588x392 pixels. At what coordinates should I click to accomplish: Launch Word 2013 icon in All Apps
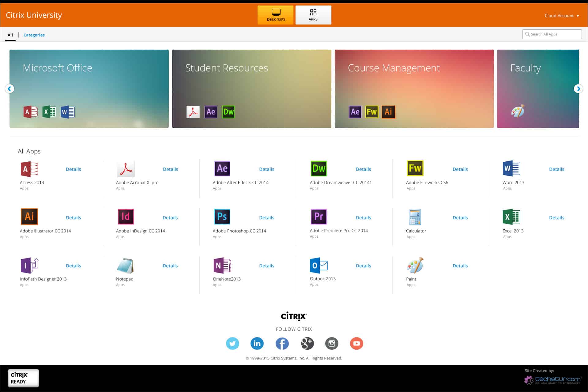tap(511, 168)
